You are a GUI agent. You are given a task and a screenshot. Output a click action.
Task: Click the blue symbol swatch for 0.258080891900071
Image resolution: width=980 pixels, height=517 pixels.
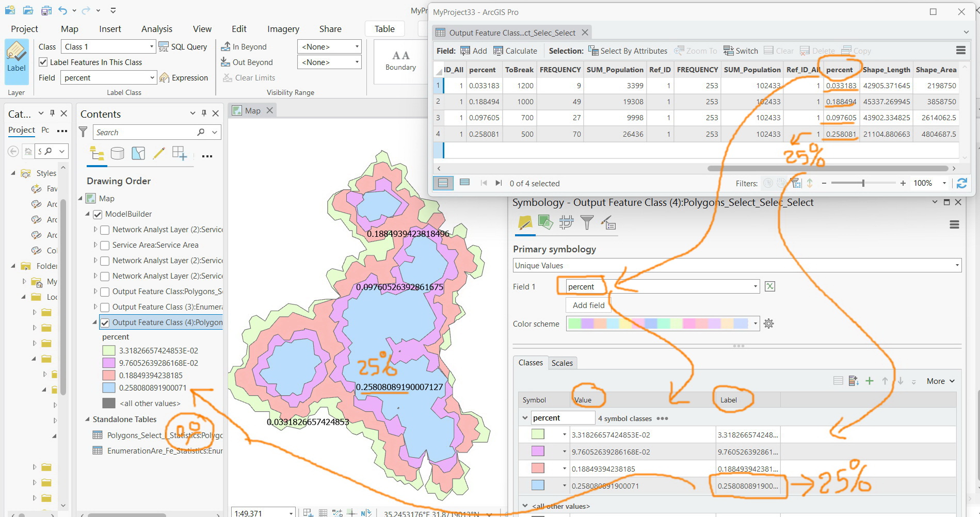tap(538, 486)
